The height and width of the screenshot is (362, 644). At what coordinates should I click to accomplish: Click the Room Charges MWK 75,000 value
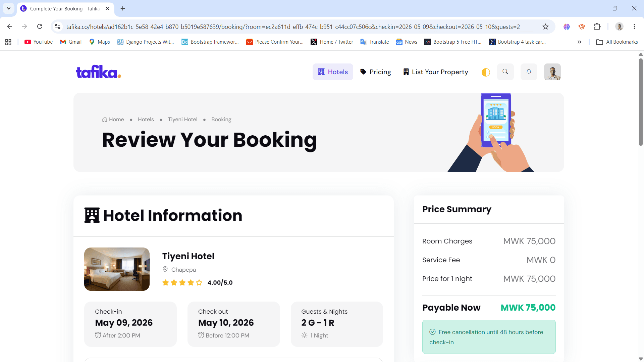coord(529,241)
